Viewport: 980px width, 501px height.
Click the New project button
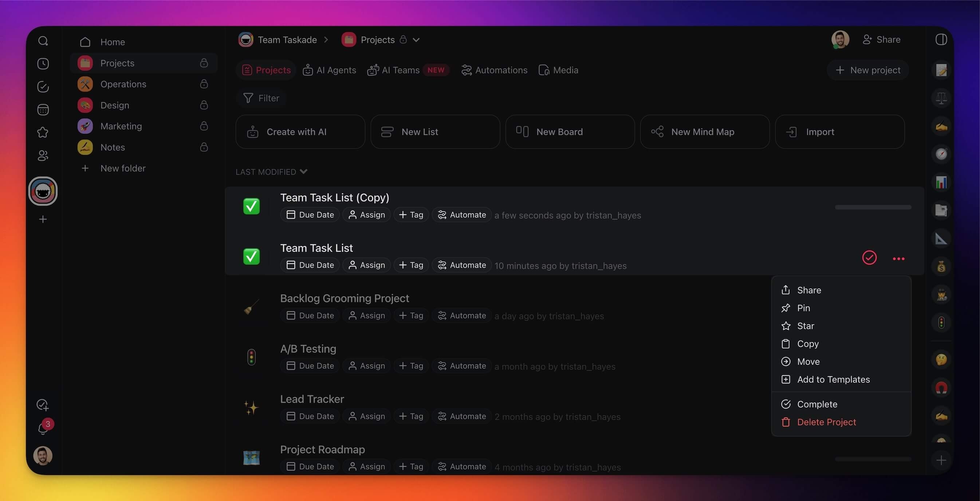[x=868, y=70]
